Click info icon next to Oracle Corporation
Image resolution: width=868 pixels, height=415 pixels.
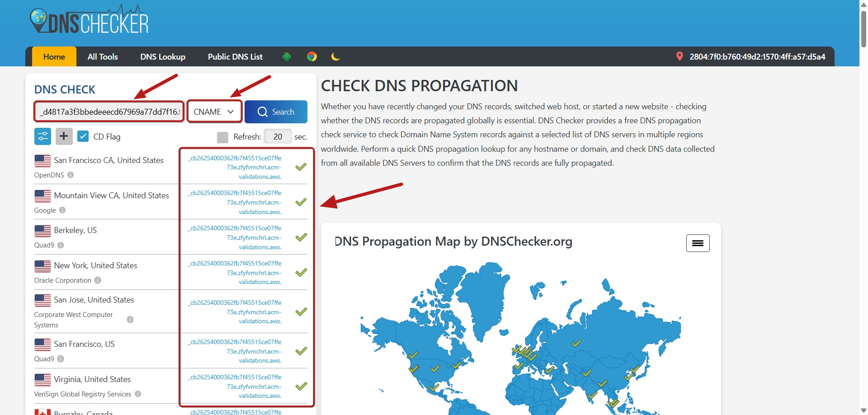pyautogui.click(x=98, y=280)
